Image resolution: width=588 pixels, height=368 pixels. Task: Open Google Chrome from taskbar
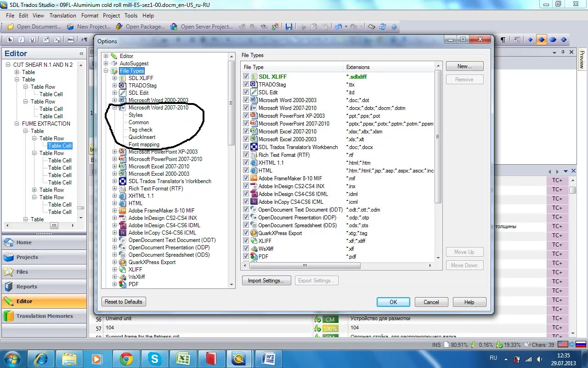pos(126,358)
